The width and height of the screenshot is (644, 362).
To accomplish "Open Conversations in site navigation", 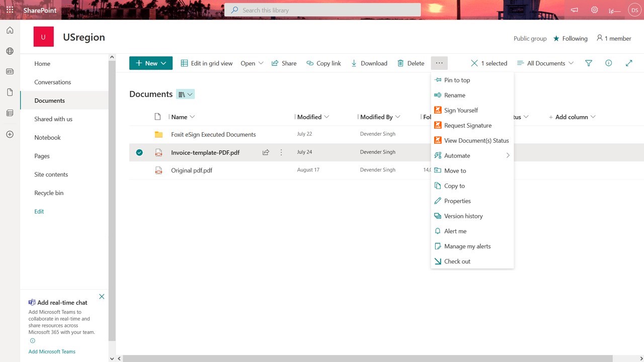I will (x=53, y=82).
